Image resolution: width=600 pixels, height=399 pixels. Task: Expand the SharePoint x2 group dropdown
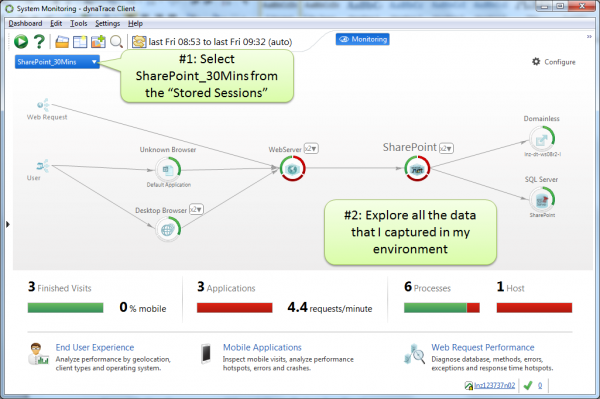point(446,148)
